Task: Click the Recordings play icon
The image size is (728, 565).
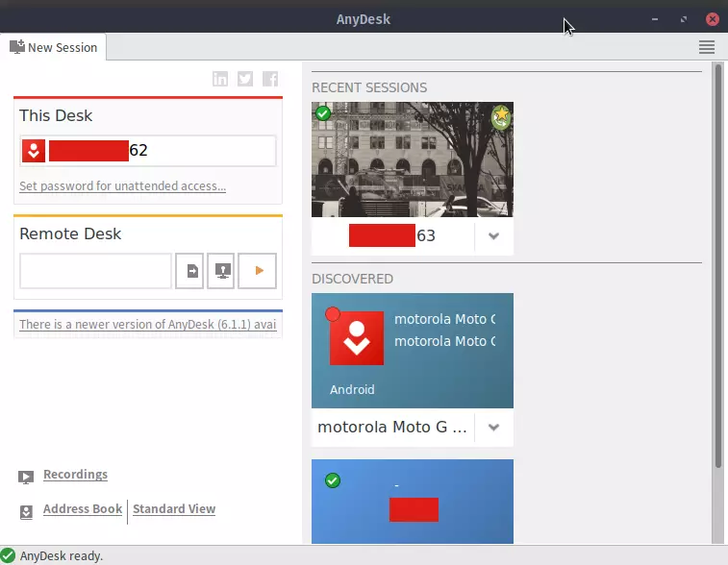Action: pos(26,477)
